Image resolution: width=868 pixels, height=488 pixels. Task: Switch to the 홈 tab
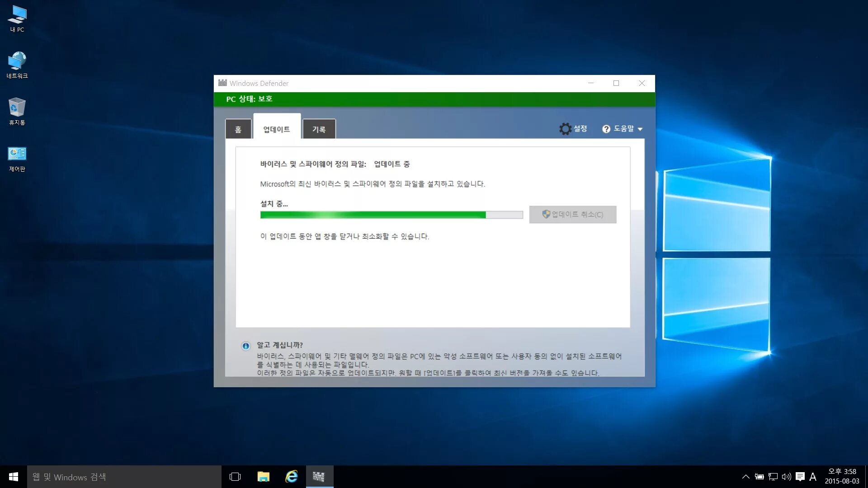click(x=238, y=130)
